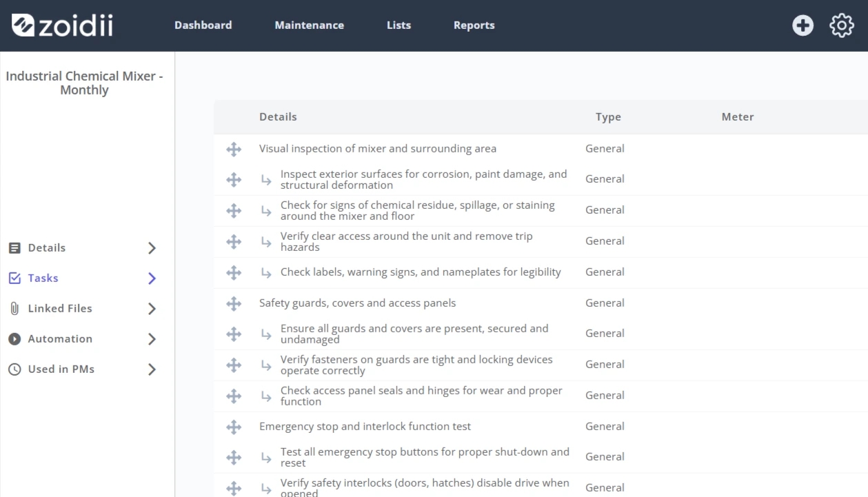Go to the Linked Files section
Image resolution: width=868 pixels, height=497 pixels.
(x=60, y=309)
